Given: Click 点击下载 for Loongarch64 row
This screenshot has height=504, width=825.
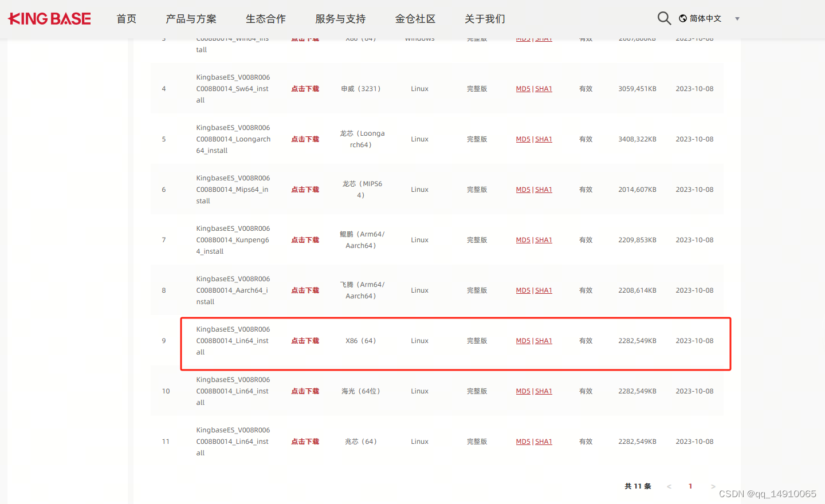Looking at the screenshot, I should tap(305, 139).
